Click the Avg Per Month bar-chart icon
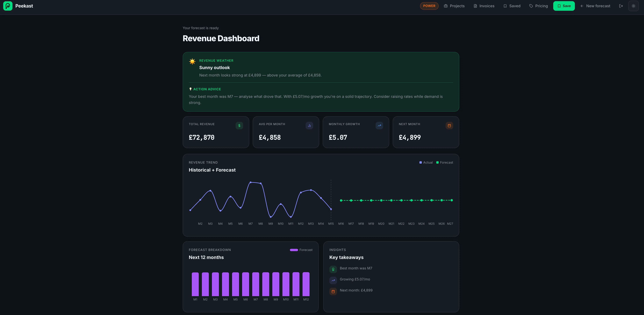This screenshot has height=315, width=644. click(x=309, y=126)
